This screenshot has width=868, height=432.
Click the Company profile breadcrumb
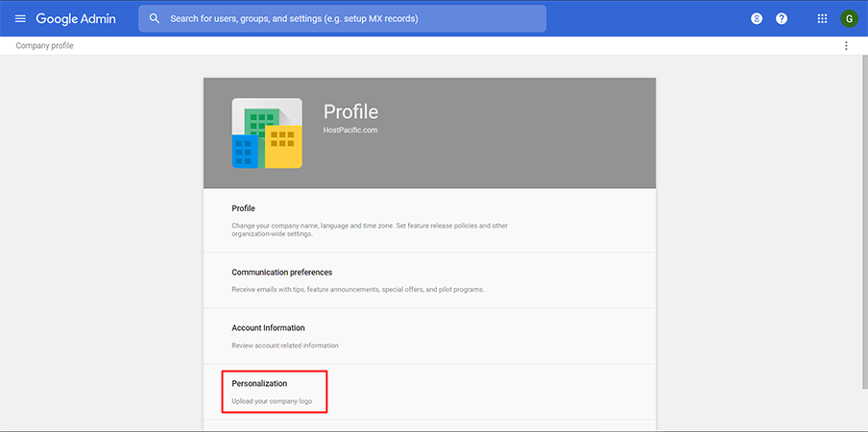click(x=44, y=46)
